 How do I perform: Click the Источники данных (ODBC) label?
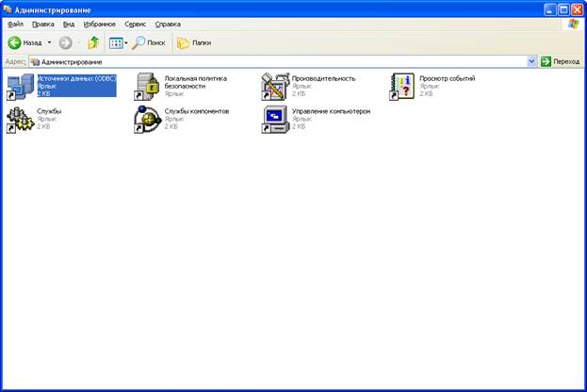tap(76, 78)
